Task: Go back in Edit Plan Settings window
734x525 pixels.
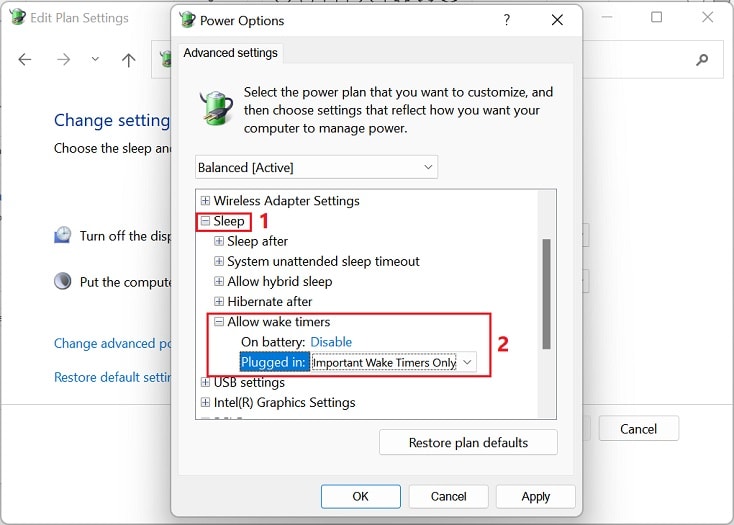Action: pos(25,59)
